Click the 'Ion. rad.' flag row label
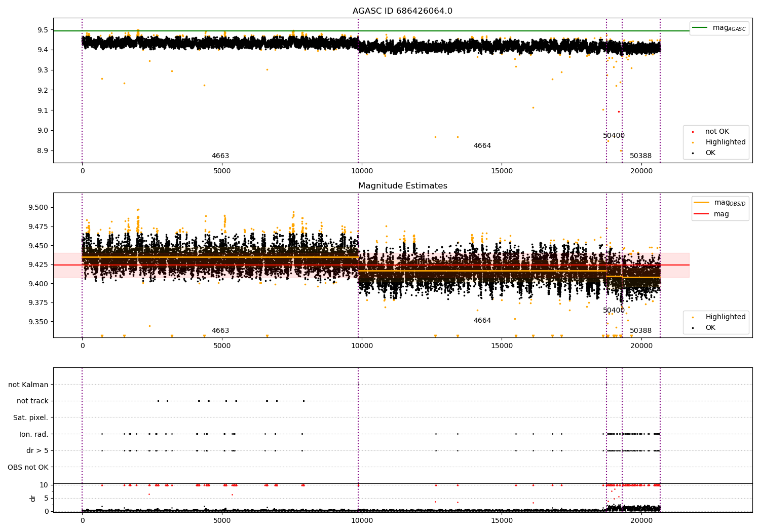760x532 pixels. 34,434
